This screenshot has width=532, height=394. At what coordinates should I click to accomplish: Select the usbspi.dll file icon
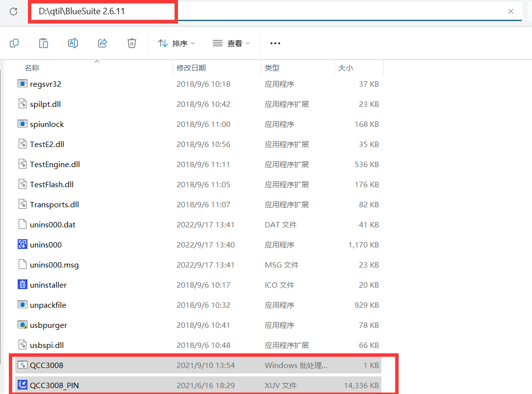coord(23,345)
